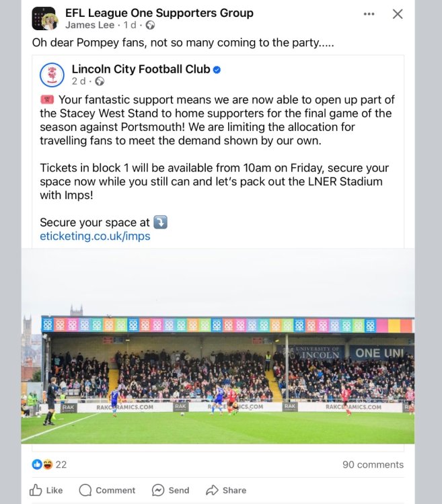Image resolution: width=442 pixels, height=504 pixels.
Task: Click the globe icon under Lincoln City
Action: tap(100, 81)
